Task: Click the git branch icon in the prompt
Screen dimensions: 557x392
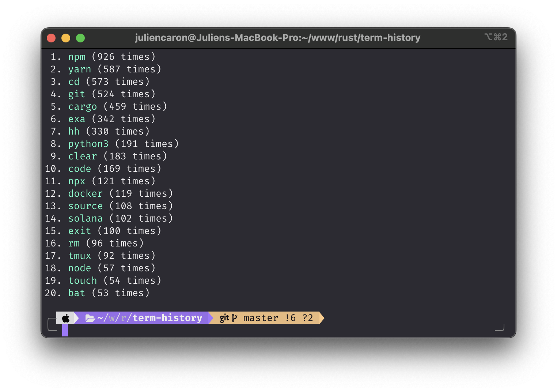Action: click(234, 318)
